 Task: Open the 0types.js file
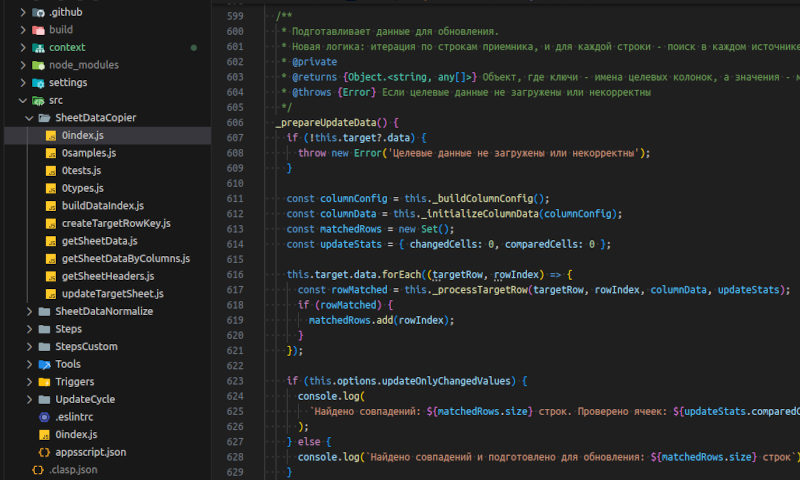pyautogui.click(x=83, y=188)
